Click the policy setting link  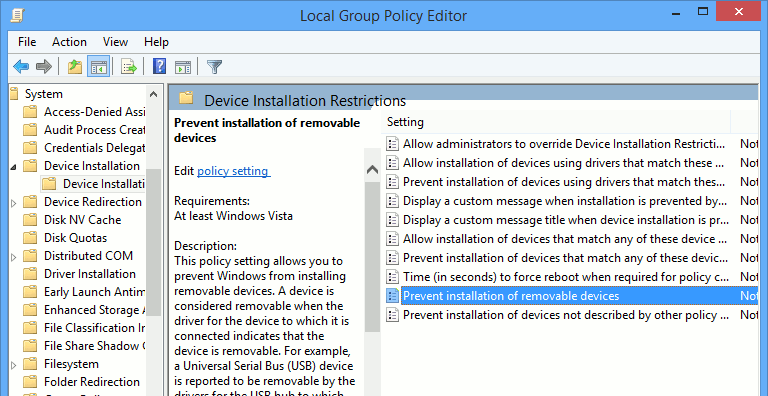tap(233, 171)
